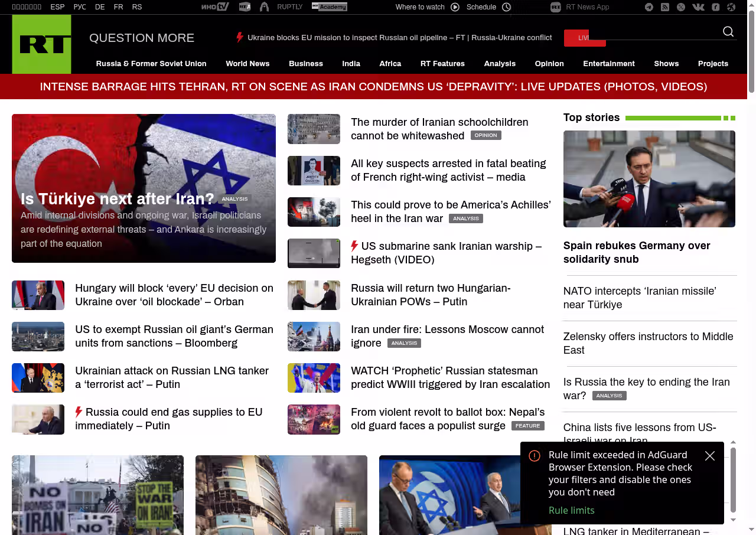Open the Tehran live updates red banner
Image resolution: width=756 pixels, height=535 pixels.
coord(373,87)
